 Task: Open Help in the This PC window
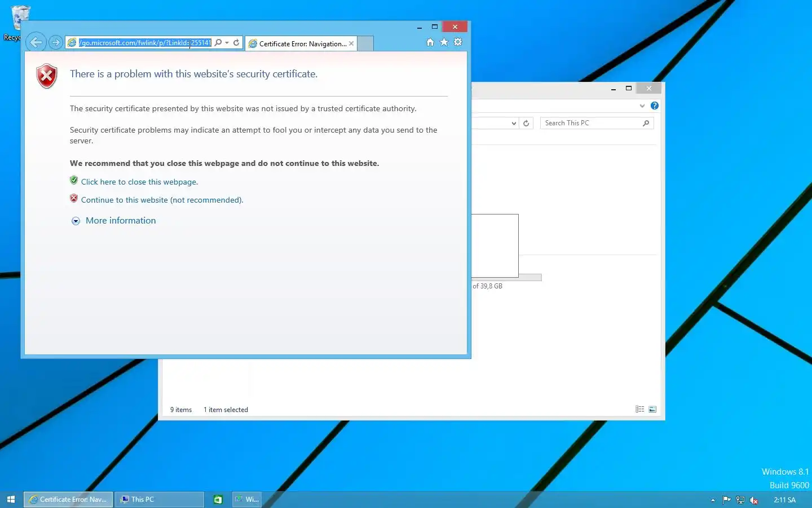(655, 106)
